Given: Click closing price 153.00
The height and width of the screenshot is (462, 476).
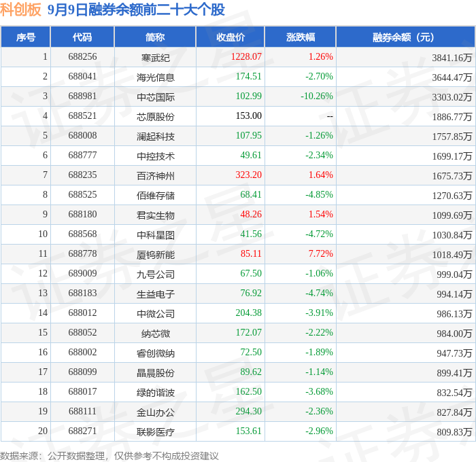Looking at the screenshot, I should click(x=249, y=116).
